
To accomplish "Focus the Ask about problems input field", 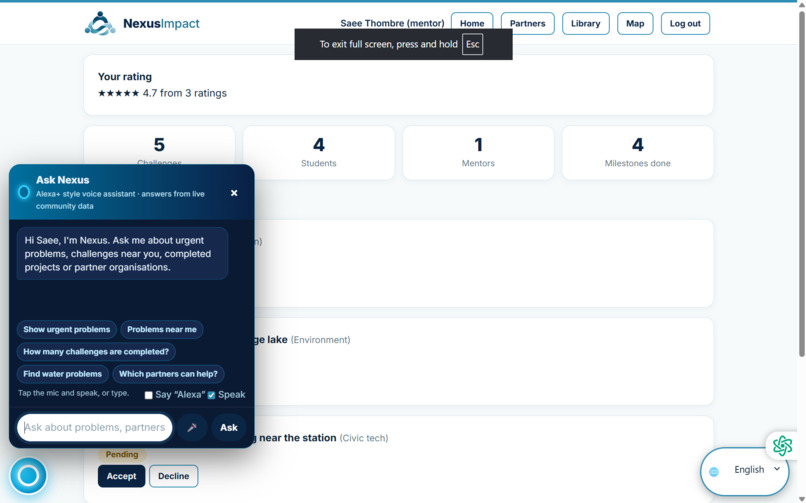I will coord(95,427).
